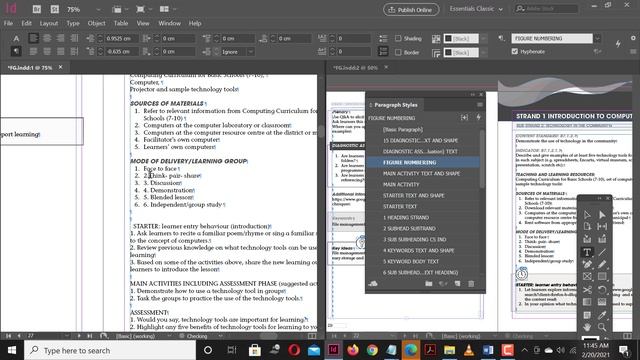Select the Scissors tool
Screen dimensions: 640x360
(x=587, y=290)
